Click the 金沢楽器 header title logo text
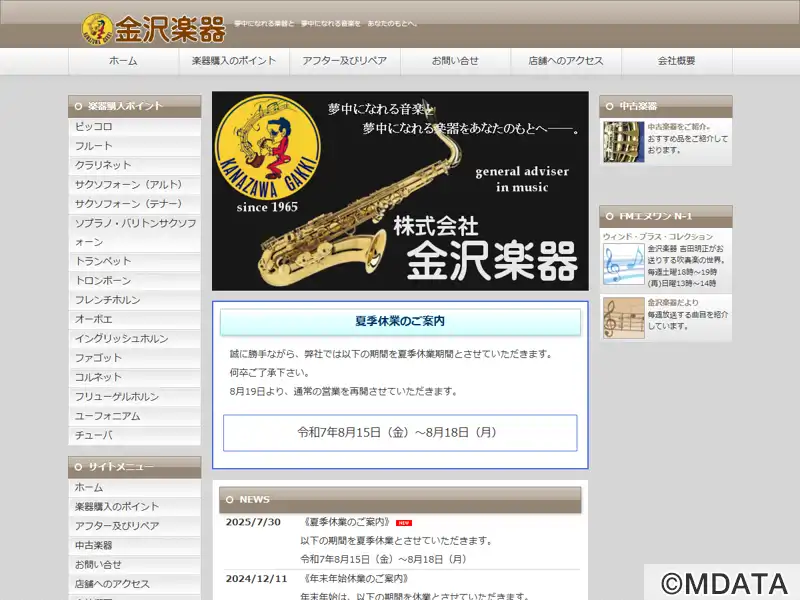Image resolution: width=800 pixels, height=600 pixels. point(170,29)
